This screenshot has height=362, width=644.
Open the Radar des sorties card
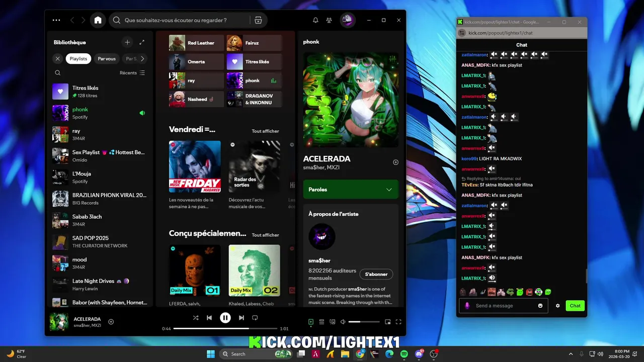[x=254, y=175]
